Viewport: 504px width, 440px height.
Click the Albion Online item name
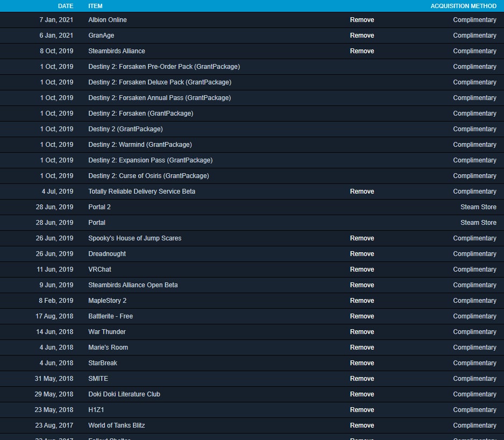tap(108, 20)
